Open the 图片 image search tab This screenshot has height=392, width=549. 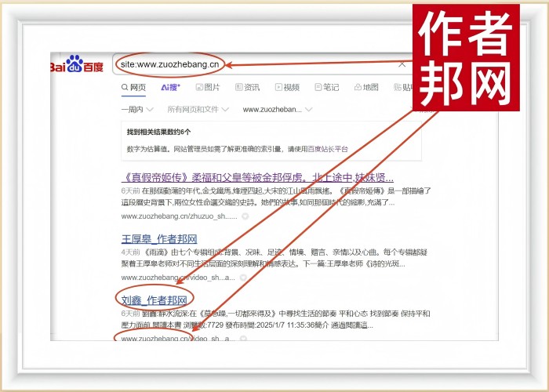(206, 87)
